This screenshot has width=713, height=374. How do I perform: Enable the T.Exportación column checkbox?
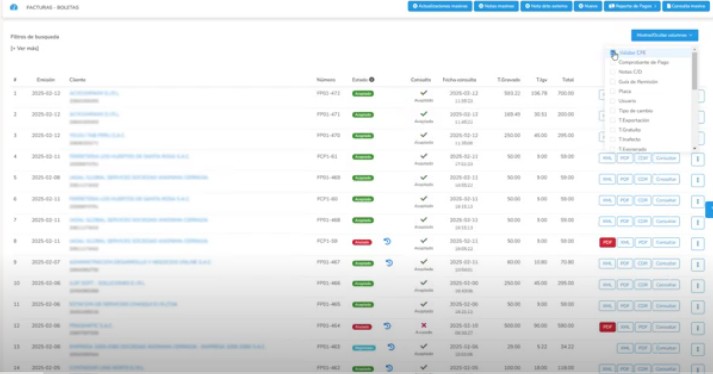(x=613, y=120)
